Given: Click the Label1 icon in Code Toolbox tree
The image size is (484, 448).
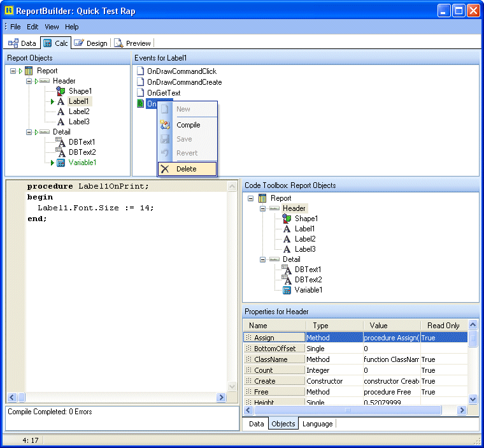Looking at the screenshot, I should point(287,229).
